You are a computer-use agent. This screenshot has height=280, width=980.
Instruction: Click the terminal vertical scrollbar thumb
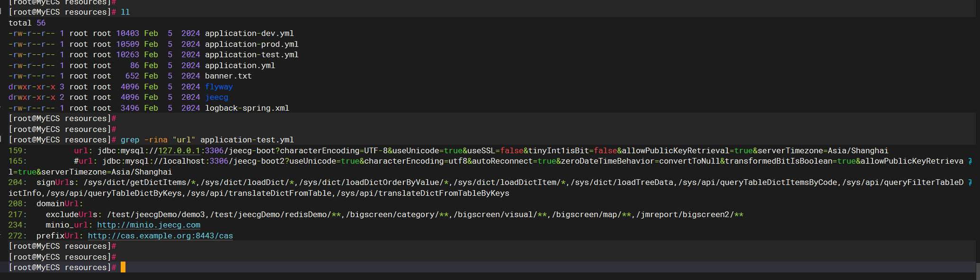pyautogui.click(x=978, y=271)
